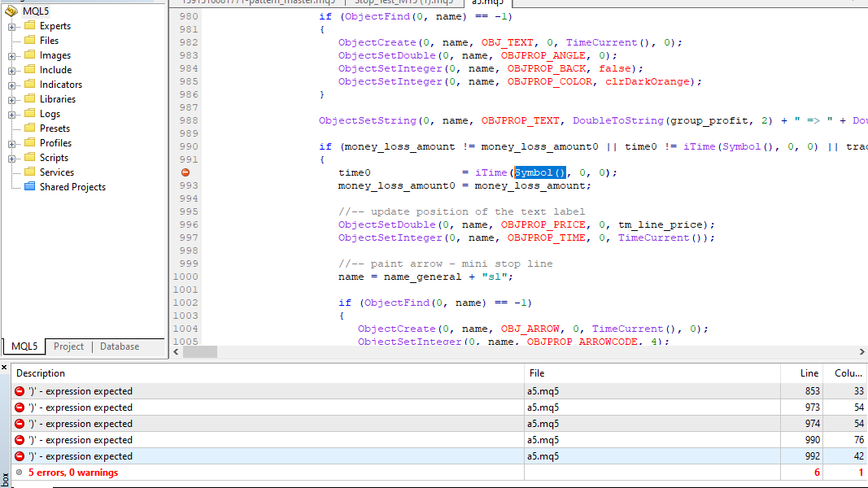
Task: Sort errors by Line column
Action: [801, 373]
